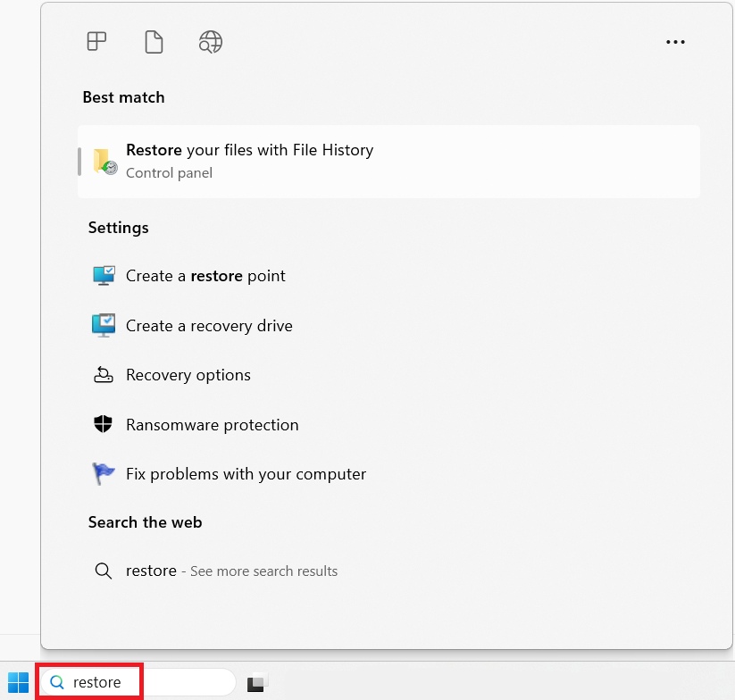The image size is (735, 700).
Task: Select Create a recovery drive
Action: coord(208,325)
